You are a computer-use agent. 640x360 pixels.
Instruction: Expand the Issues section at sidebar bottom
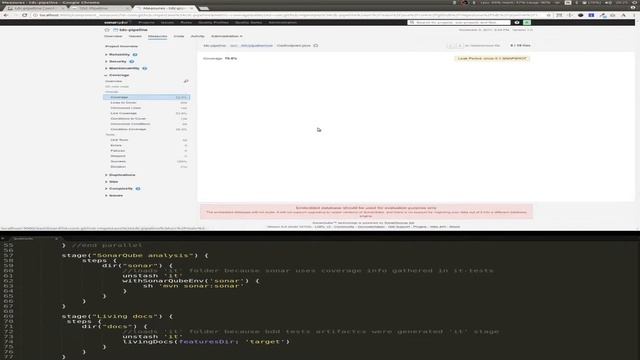pos(116,196)
